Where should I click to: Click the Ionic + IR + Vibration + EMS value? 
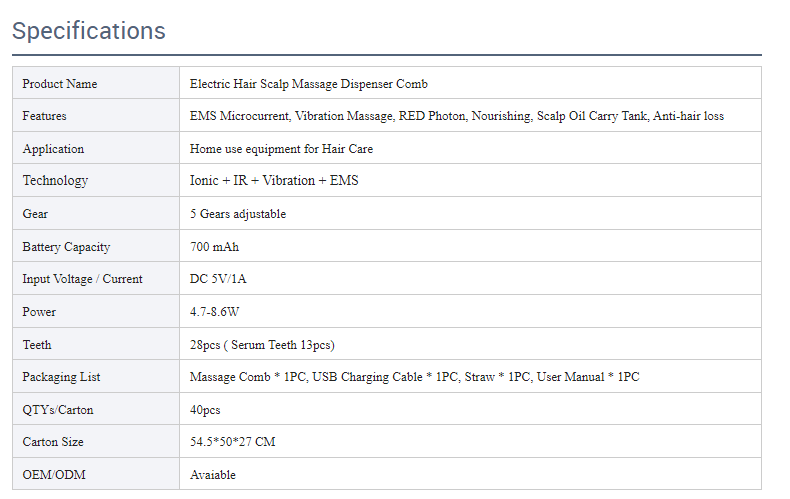click(274, 181)
